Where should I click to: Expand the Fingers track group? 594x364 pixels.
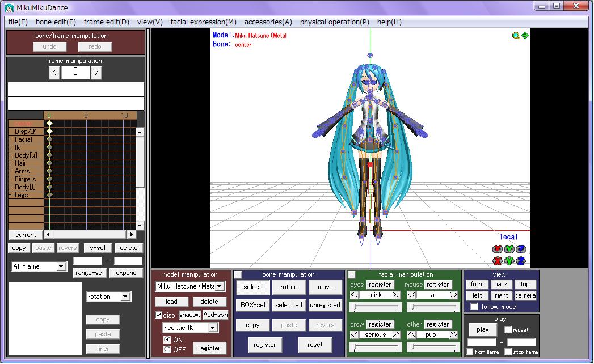[x=10, y=179]
